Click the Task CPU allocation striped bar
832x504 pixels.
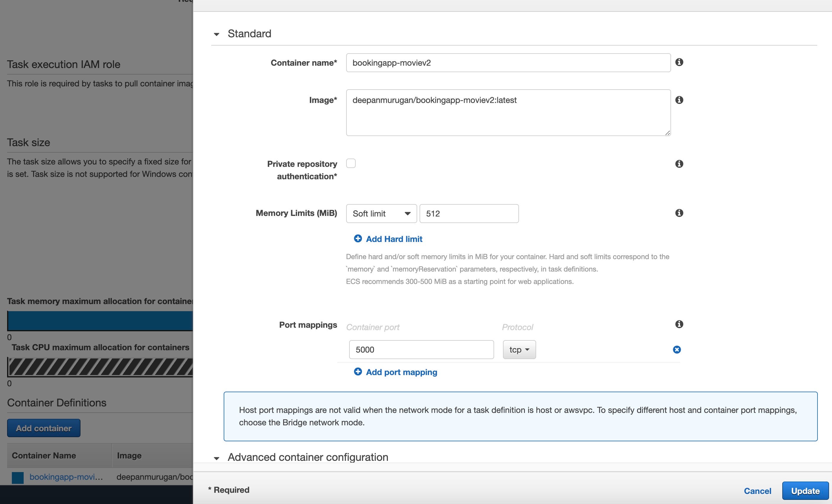[100, 367]
